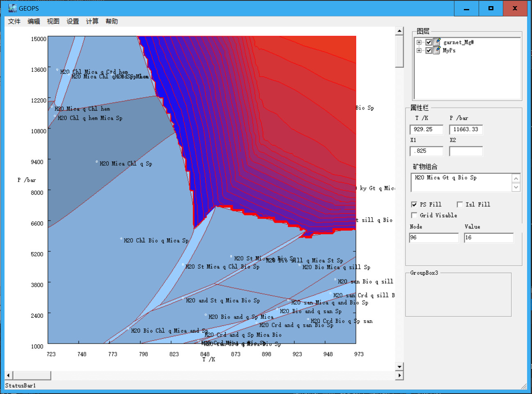Expand the MyPs layer tree node

419,50
